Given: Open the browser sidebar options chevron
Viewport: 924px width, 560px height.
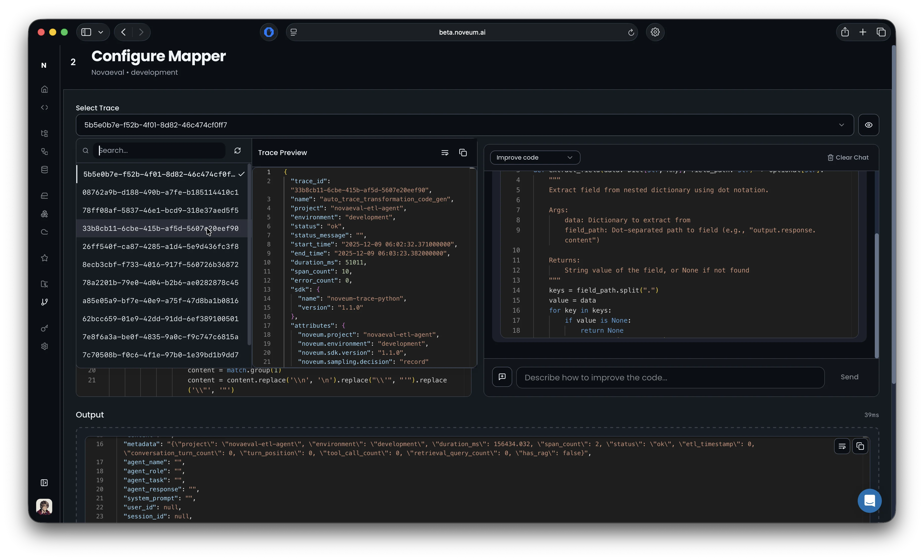Looking at the screenshot, I should [100, 32].
